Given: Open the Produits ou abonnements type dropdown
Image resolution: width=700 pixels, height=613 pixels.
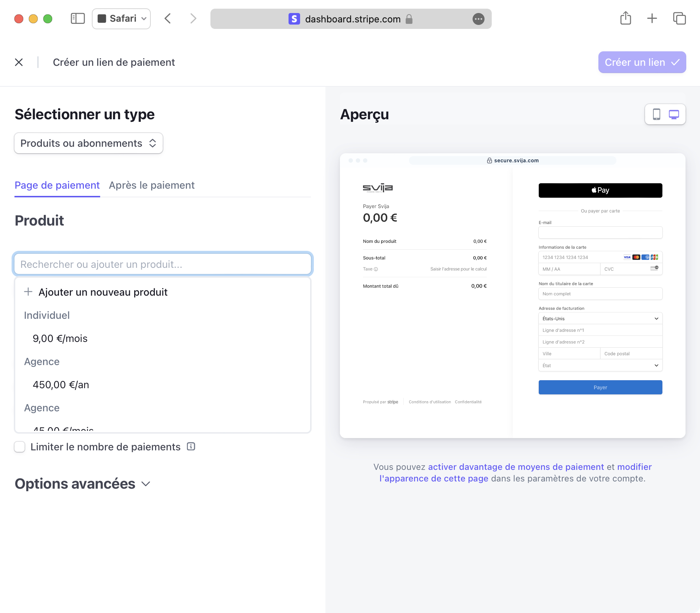Looking at the screenshot, I should (89, 143).
